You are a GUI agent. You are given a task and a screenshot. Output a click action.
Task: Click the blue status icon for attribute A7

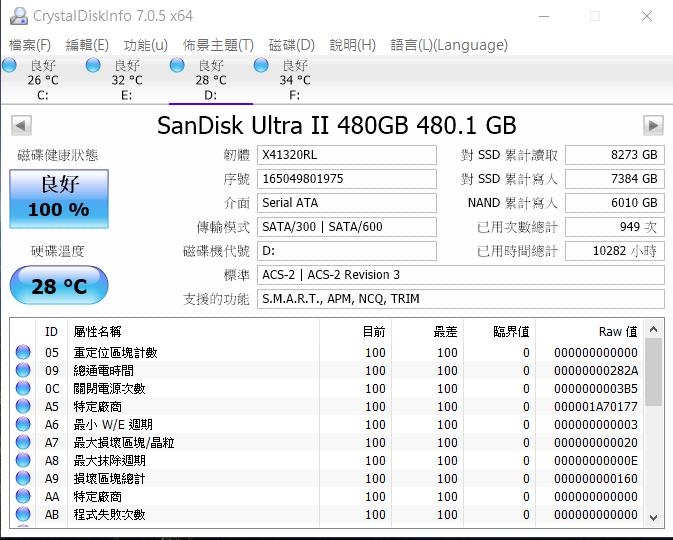click(x=23, y=442)
